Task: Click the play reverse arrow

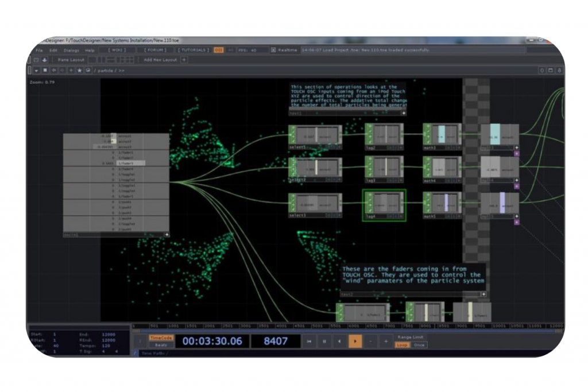Action: pos(339,341)
